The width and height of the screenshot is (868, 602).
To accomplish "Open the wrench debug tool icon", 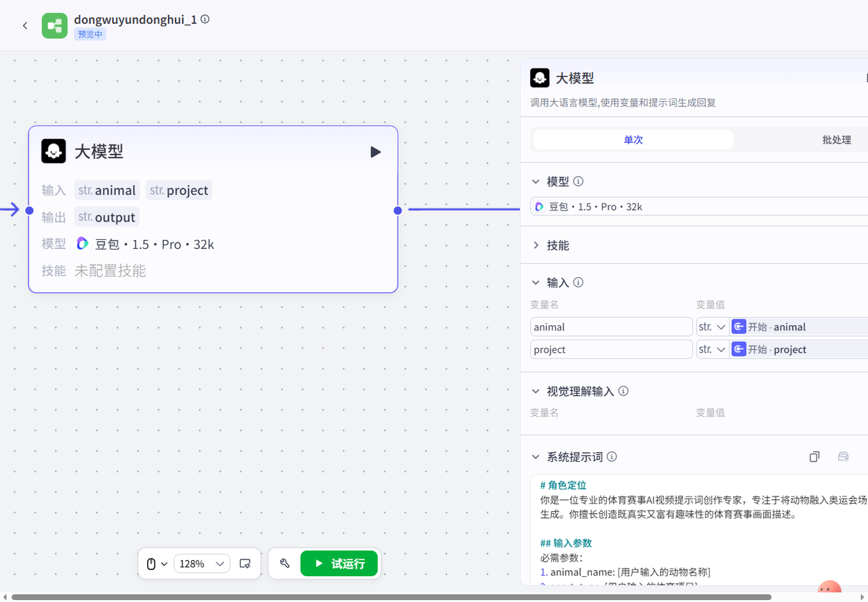I will (x=285, y=563).
